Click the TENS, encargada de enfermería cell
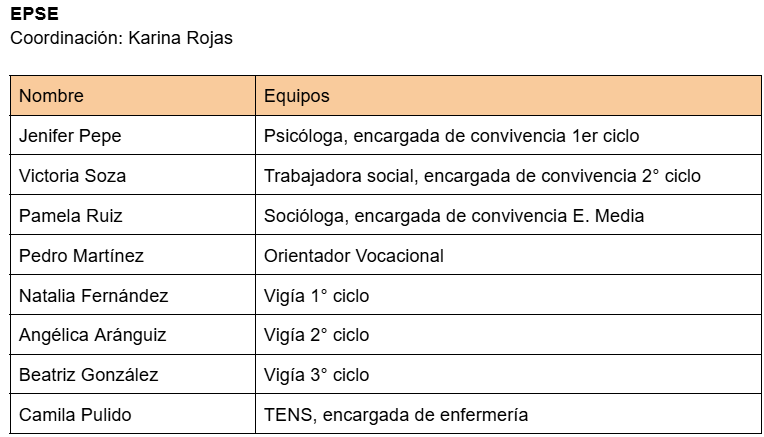This screenshot has height=437, width=764. (395, 414)
